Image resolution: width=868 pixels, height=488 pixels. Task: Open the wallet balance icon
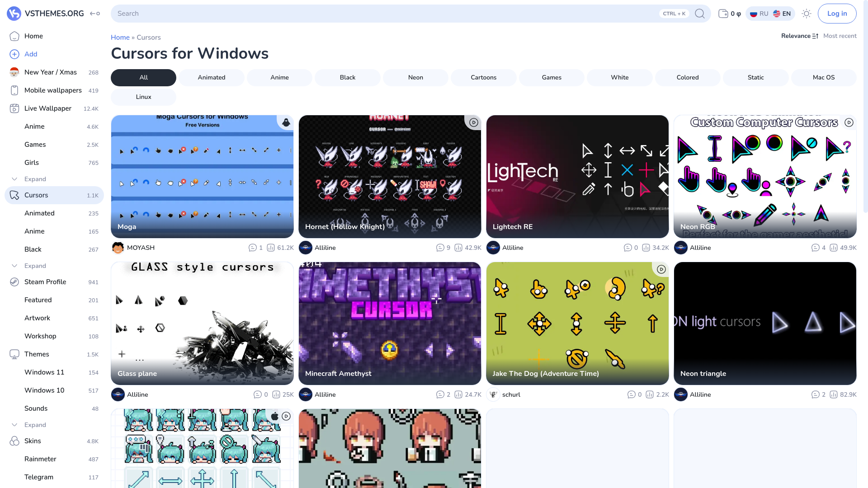(723, 14)
